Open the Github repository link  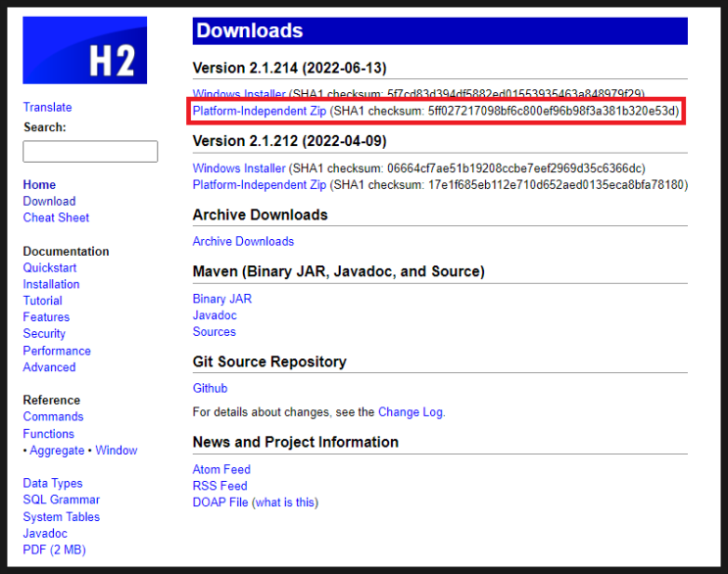pos(210,389)
